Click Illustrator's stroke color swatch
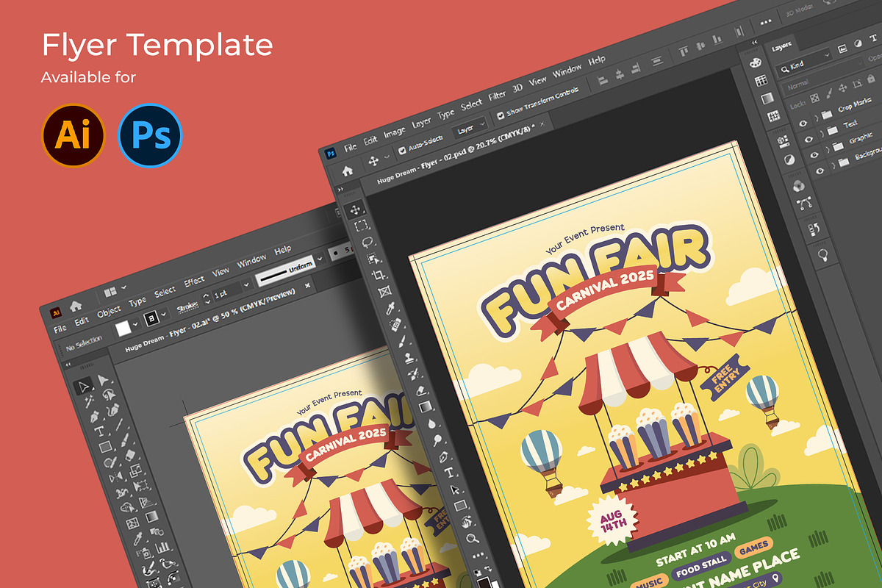The height and width of the screenshot is (588, 882). coord(152,318)
